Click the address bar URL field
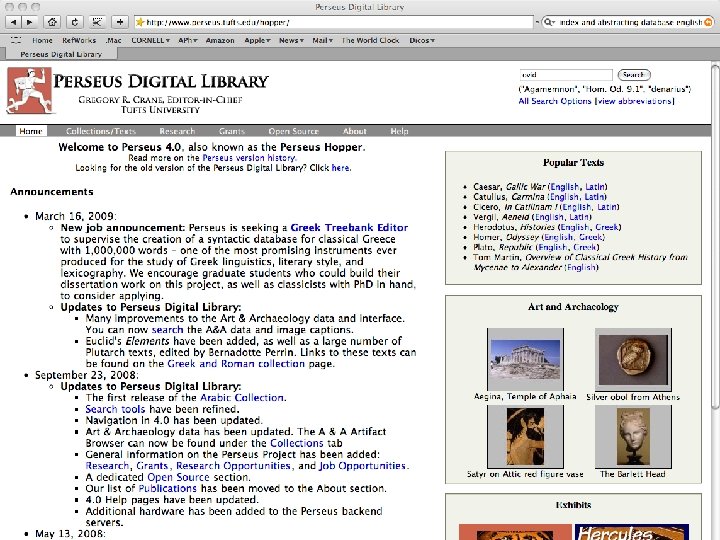The height and width of the screenshot is (540, 720). (x=333, y=22)
